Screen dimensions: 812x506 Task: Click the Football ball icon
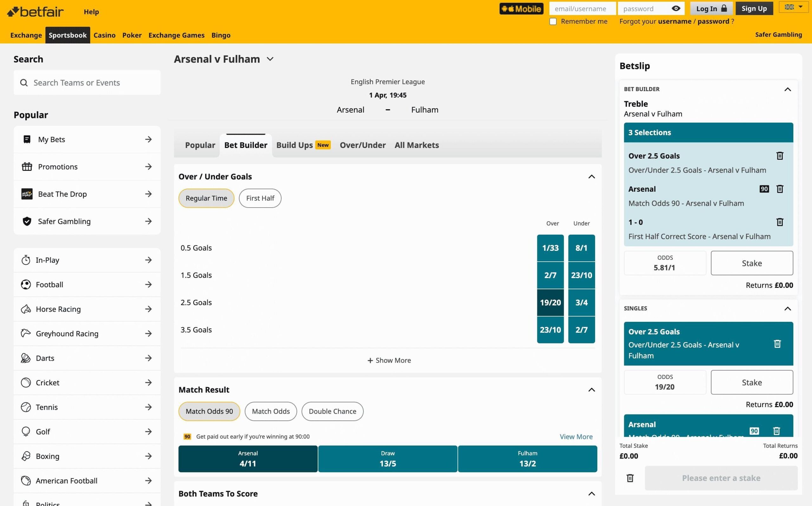tap(26, 284)
